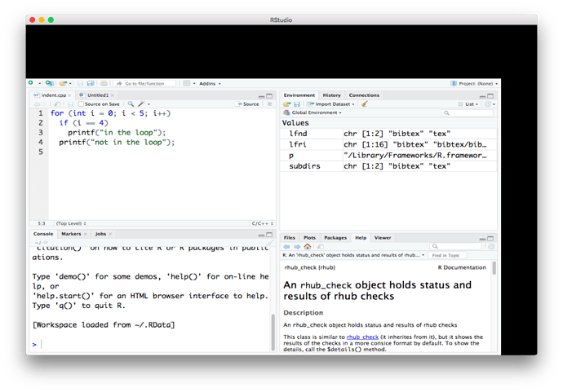Focus the Environment search field

tap(468, 113)
